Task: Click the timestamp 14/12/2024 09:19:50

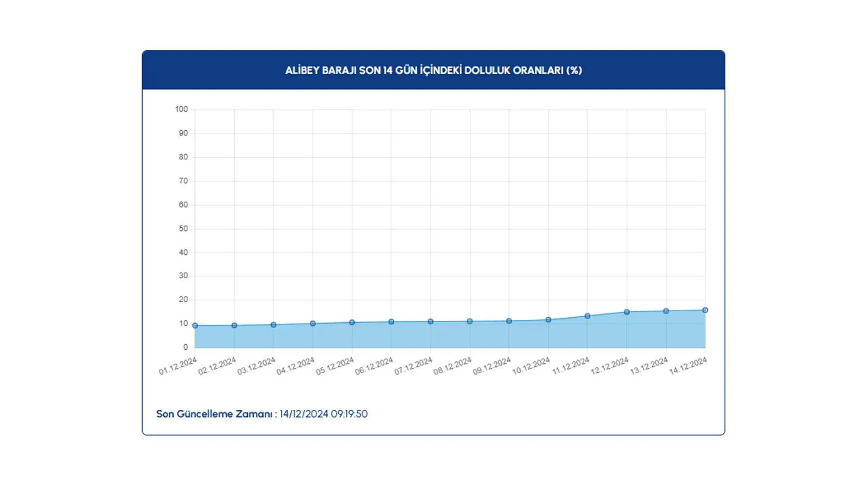Action: pyautogui.click(x=323, y=414)
